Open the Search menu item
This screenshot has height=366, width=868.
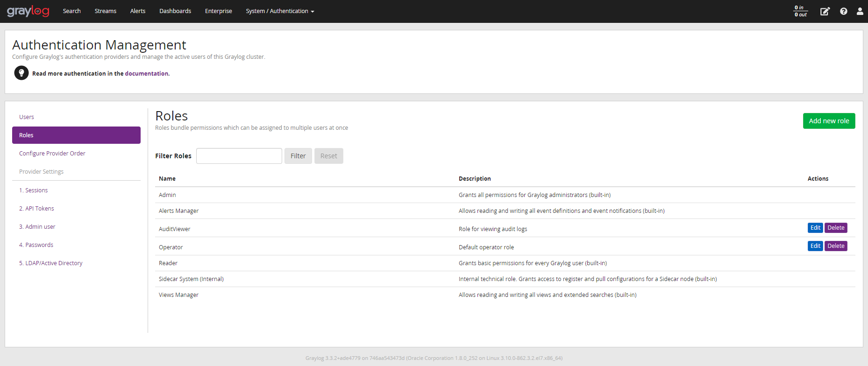coord(72,11)
